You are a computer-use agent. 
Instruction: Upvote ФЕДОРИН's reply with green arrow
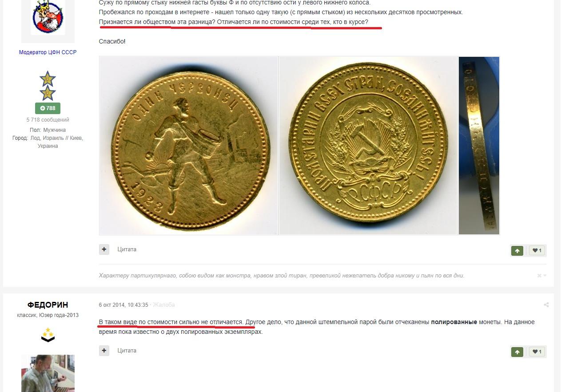(x=517, y=352)
